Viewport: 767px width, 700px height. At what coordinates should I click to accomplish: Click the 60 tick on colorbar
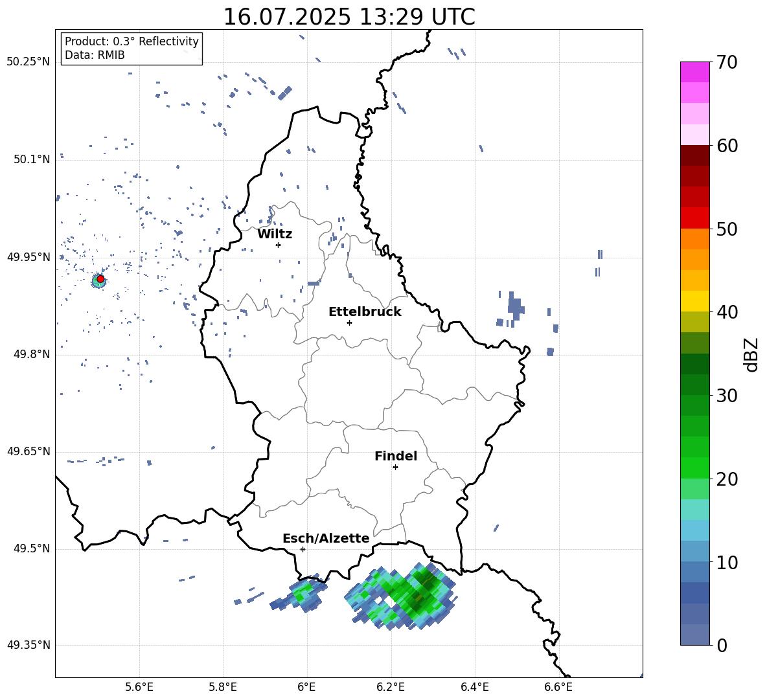pyautogui.click(x=727, y=146)
